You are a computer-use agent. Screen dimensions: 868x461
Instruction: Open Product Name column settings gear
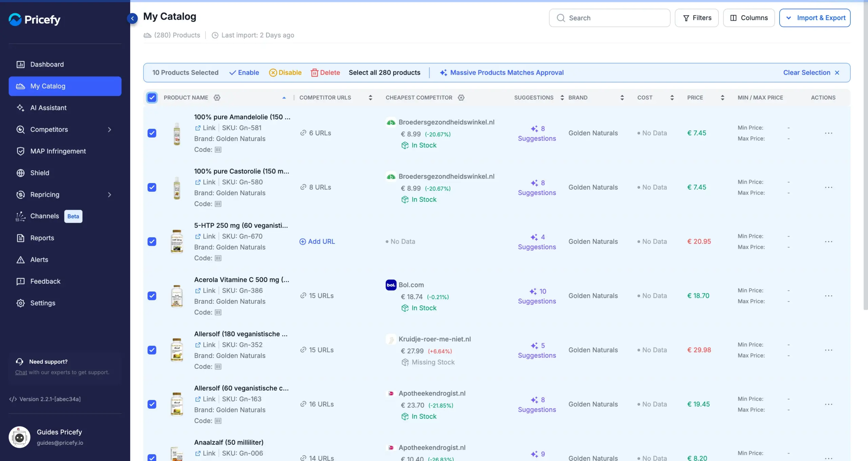click(x=217, y=98)
